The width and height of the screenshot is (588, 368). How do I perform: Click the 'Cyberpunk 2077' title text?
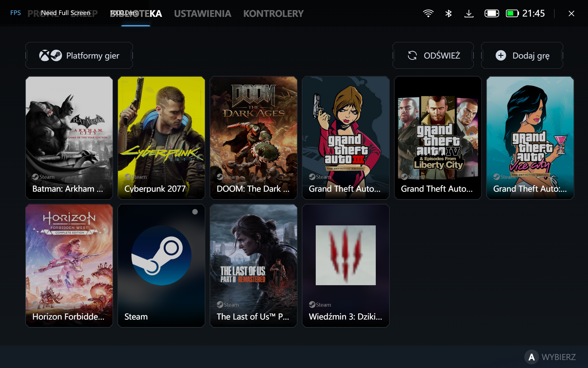tap(155, 189)
